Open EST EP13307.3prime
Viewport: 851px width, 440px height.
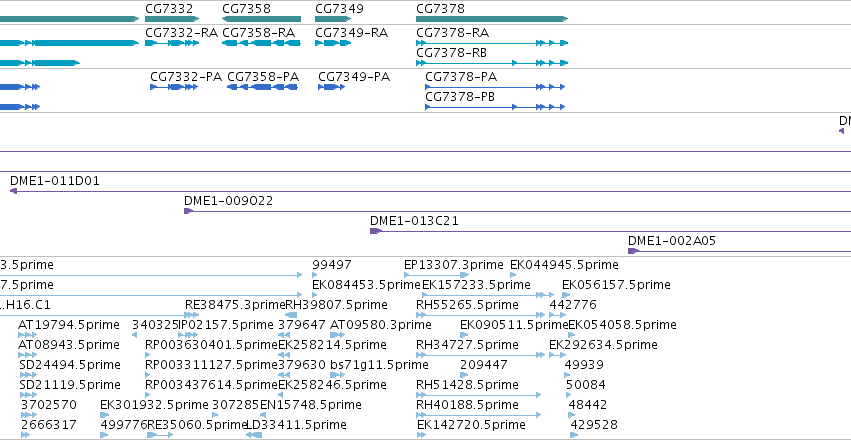(454, 265)
